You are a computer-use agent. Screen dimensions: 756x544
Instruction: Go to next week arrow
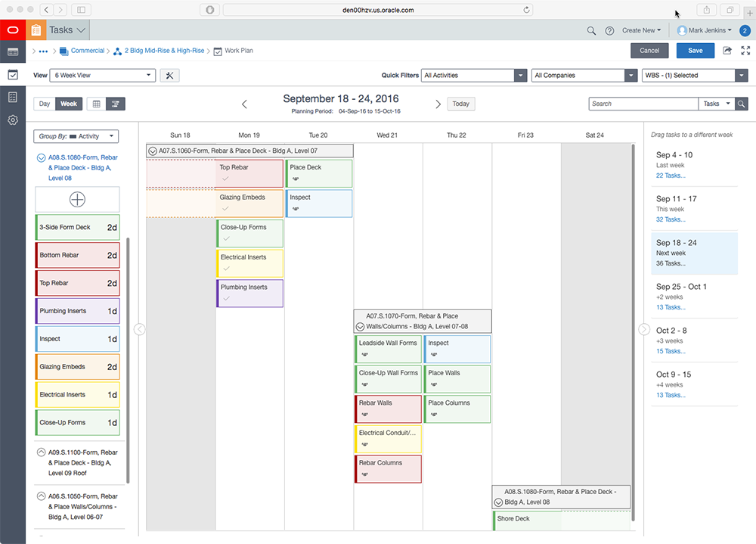[x=438, y=104]
